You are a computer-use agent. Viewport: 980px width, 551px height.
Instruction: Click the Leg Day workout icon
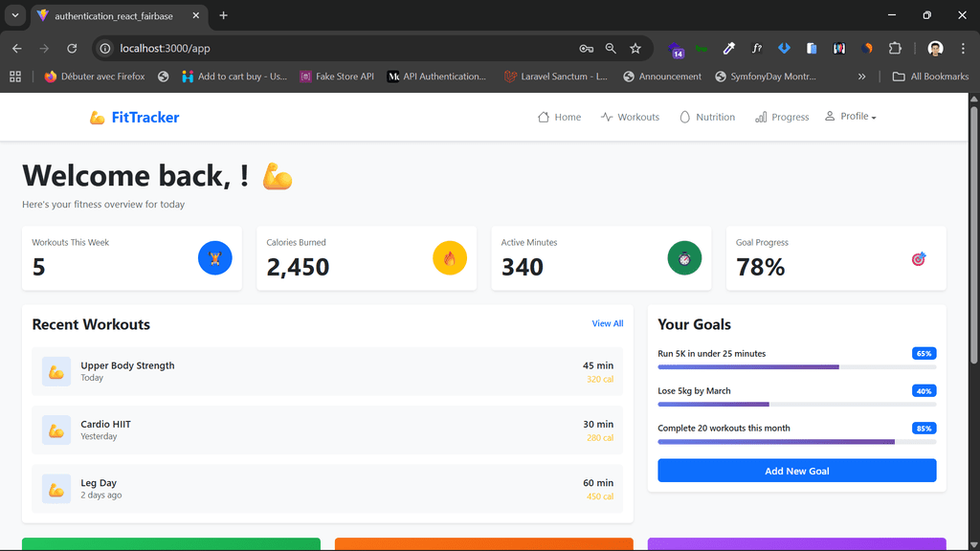(56, 489)
